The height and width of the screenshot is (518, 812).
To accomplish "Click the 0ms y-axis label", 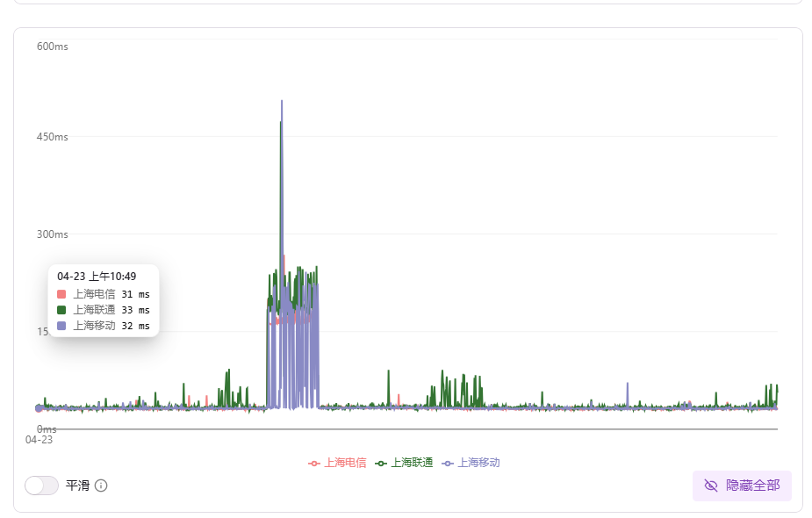I will (x=47, y=429).
